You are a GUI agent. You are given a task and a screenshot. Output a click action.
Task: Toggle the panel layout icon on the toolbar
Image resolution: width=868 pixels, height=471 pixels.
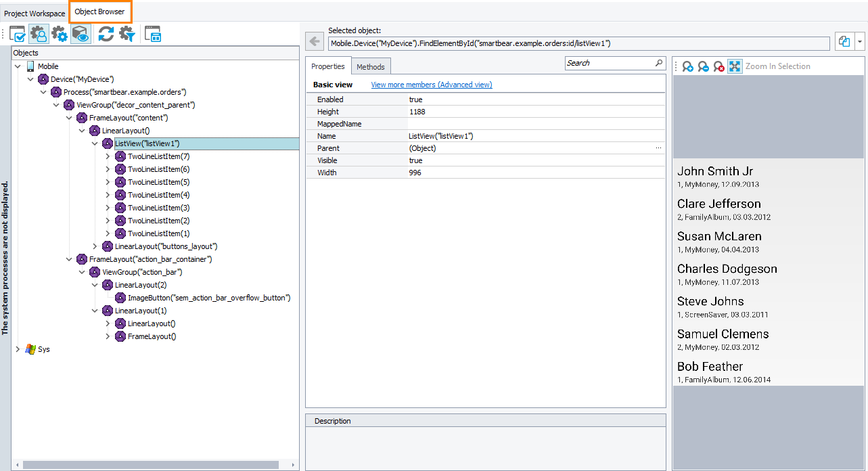click(152, 33)
